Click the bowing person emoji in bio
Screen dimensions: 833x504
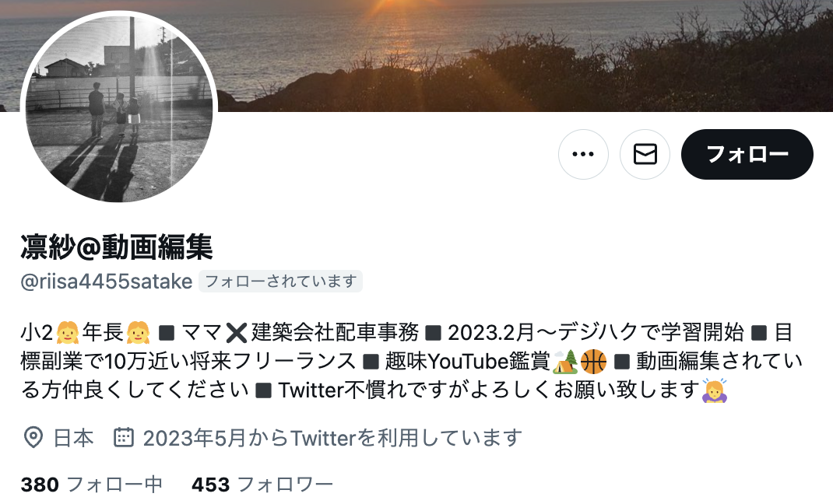(715, 390)
